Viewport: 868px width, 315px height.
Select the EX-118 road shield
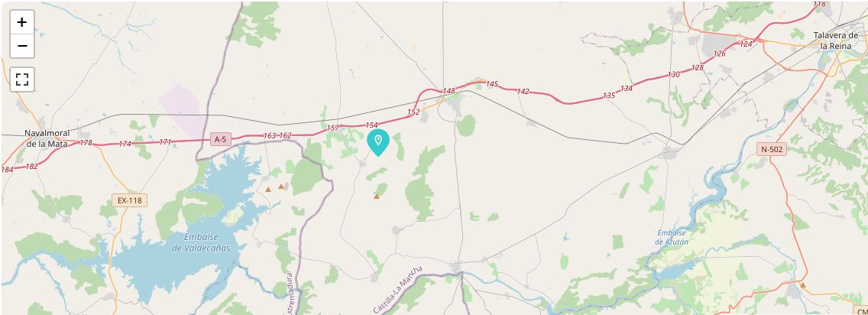coord(130,200)
